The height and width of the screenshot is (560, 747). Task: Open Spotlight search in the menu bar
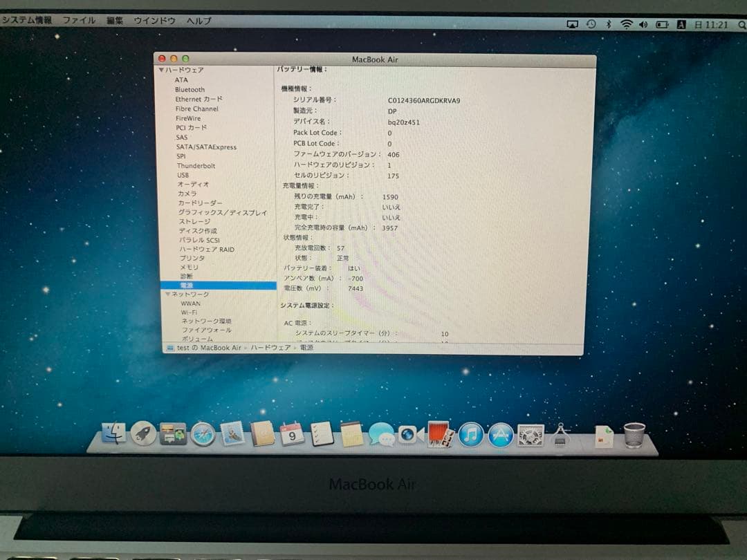tap(740, 23)
